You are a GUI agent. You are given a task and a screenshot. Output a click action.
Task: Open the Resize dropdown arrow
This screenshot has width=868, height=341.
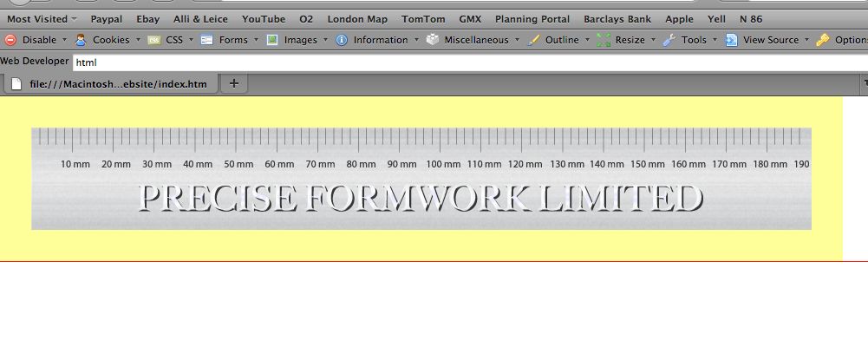653,40
